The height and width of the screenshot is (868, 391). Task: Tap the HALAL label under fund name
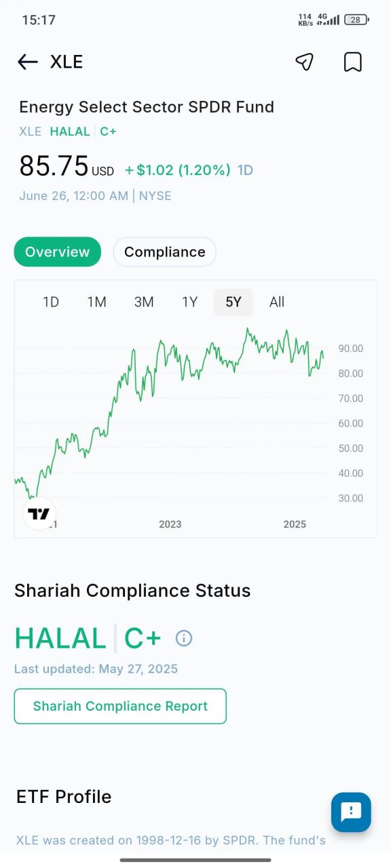pyautogui.click(x=70, y=132)
